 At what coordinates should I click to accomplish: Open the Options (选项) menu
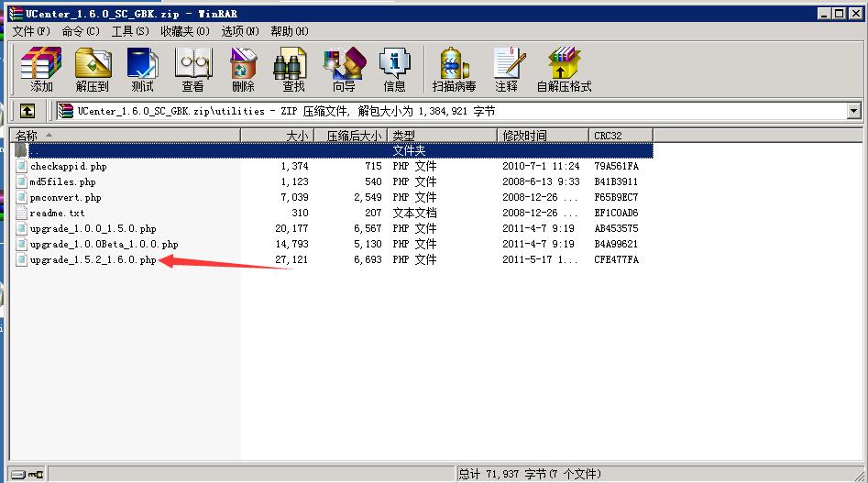[x=240, y=31]
